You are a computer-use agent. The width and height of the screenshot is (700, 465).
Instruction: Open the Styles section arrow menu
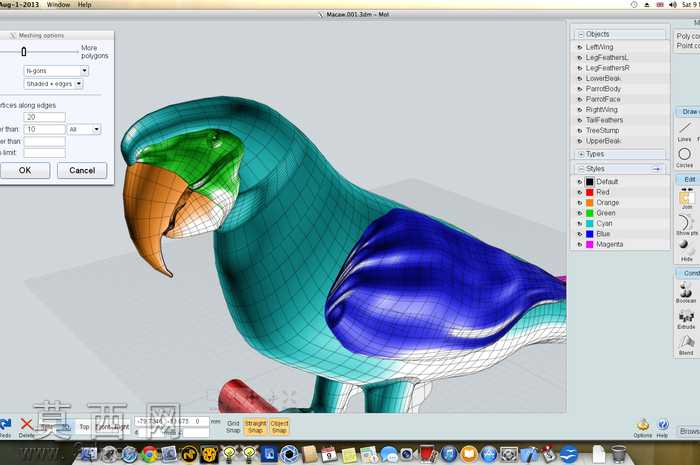pyautogui.click(x=656, y=169)
